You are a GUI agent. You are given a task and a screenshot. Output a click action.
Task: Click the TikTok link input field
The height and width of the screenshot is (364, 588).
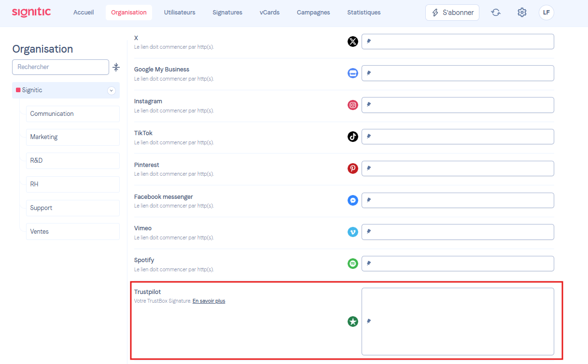tap(458, 137)
